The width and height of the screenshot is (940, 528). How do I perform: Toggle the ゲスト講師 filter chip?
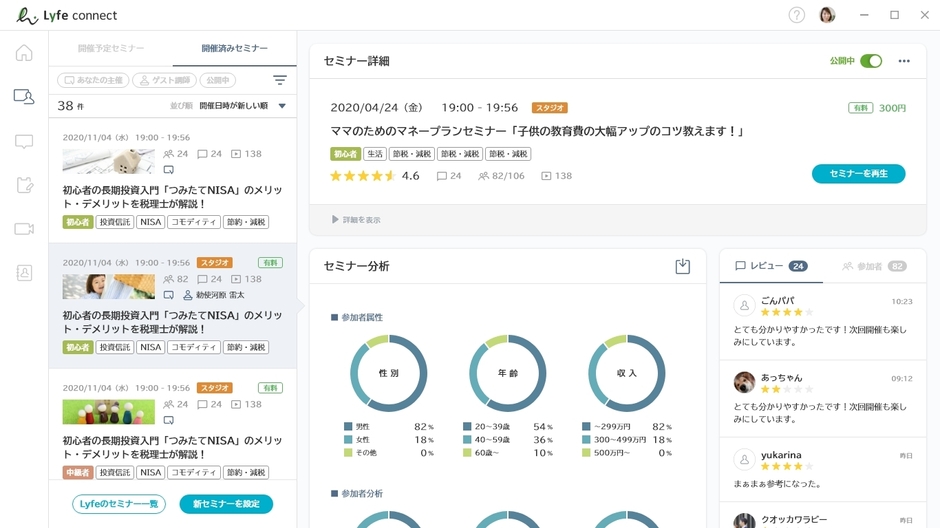pyautogui.click(x=165, y=80)
